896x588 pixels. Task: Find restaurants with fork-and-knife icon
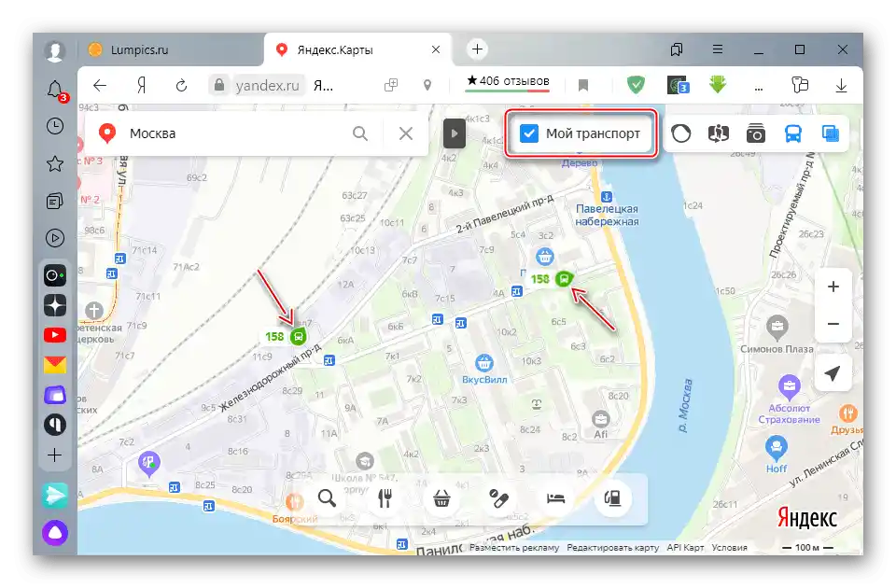(x=385, y=498)
